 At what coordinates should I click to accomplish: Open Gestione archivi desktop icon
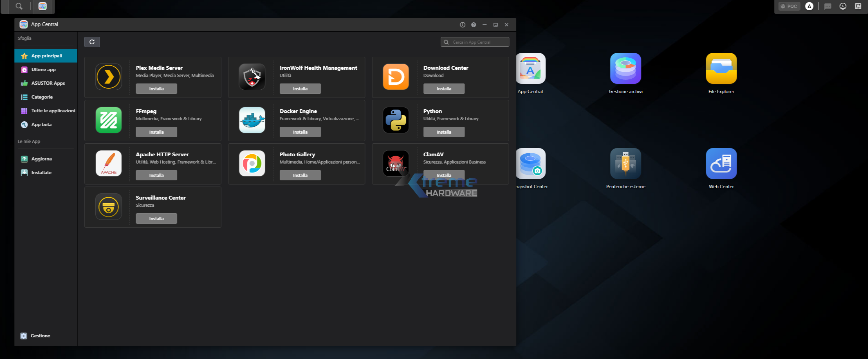coord(625,68)
